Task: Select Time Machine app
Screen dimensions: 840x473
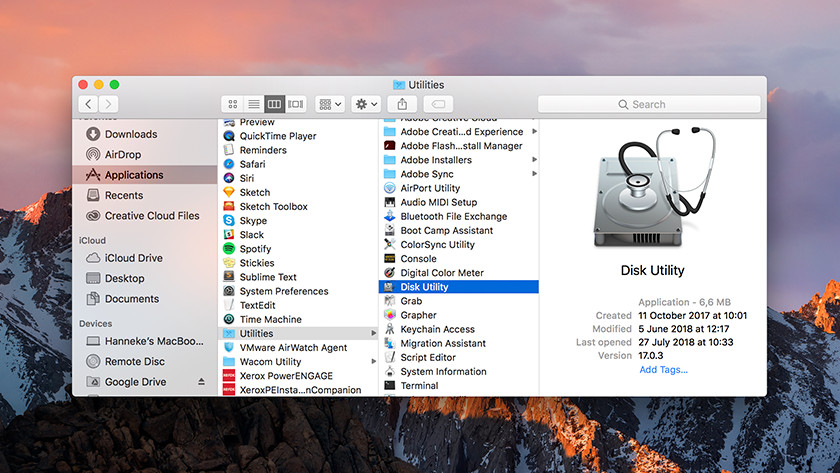Action: coord(298,319)
